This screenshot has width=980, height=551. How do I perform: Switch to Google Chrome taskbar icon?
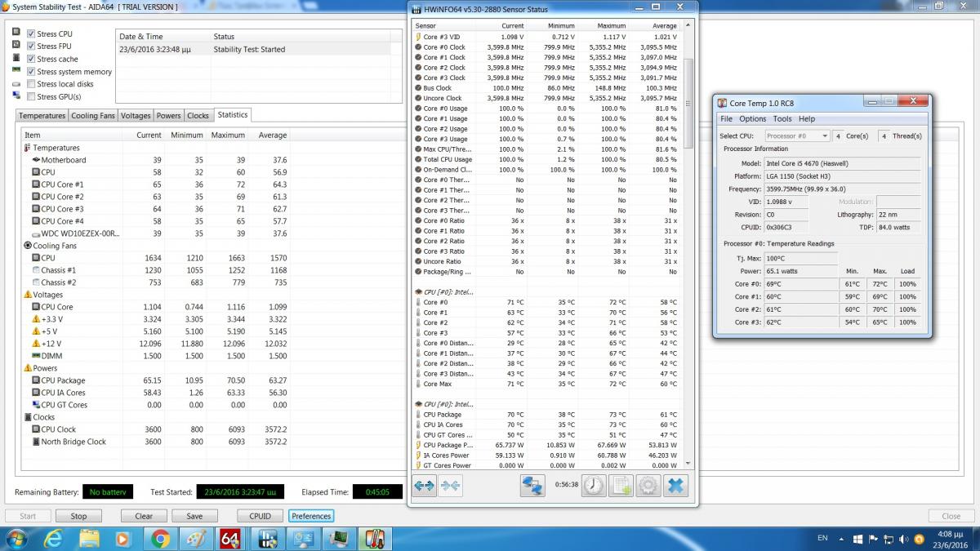coord(159,539)
